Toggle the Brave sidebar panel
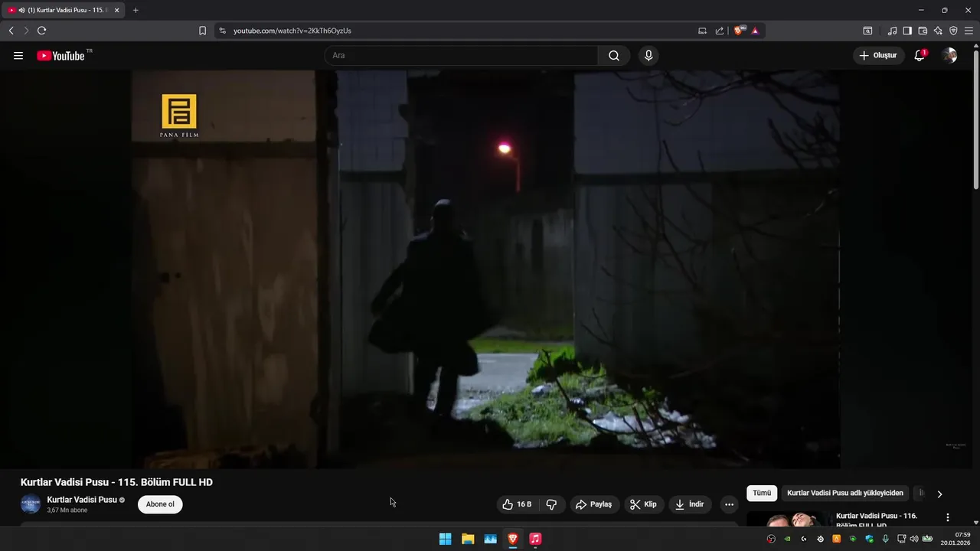The image size is (980, 551). (x=907, y=31)
